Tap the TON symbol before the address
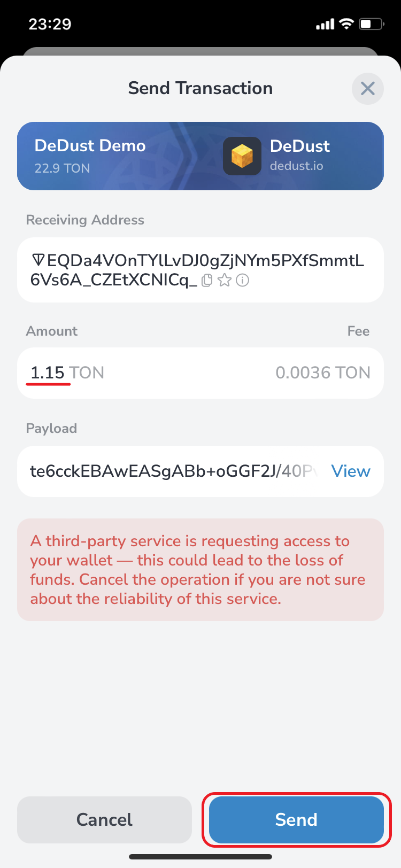Screen dimensions: 401x868 point(38,261)
